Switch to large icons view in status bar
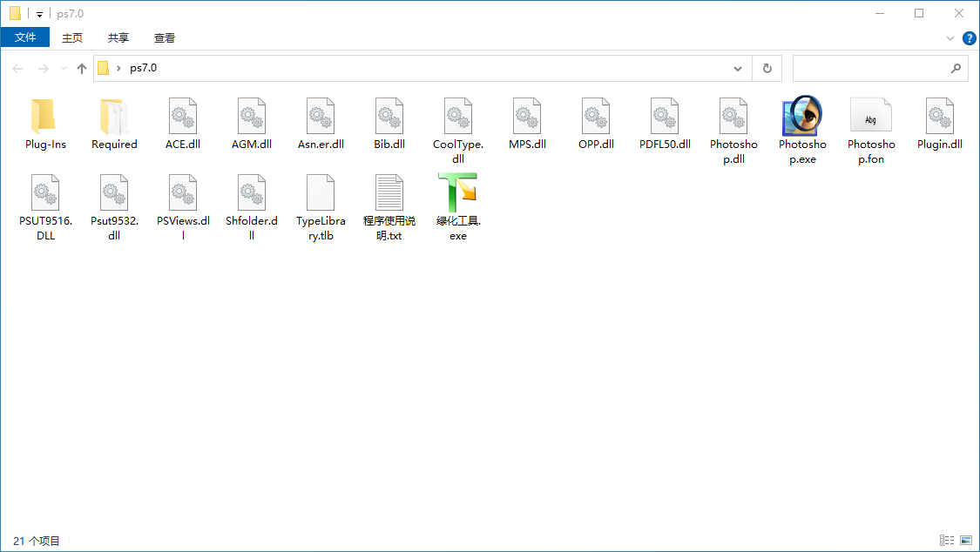 click(965, 540)
